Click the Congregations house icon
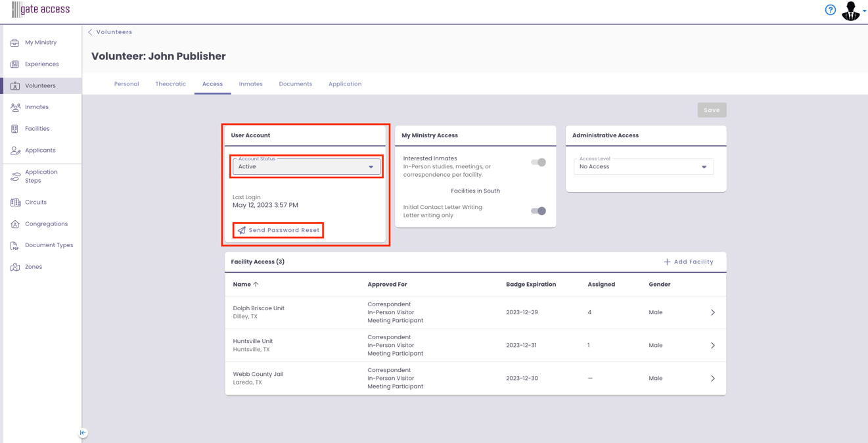 pyautogui.click(x=14, y=224)
